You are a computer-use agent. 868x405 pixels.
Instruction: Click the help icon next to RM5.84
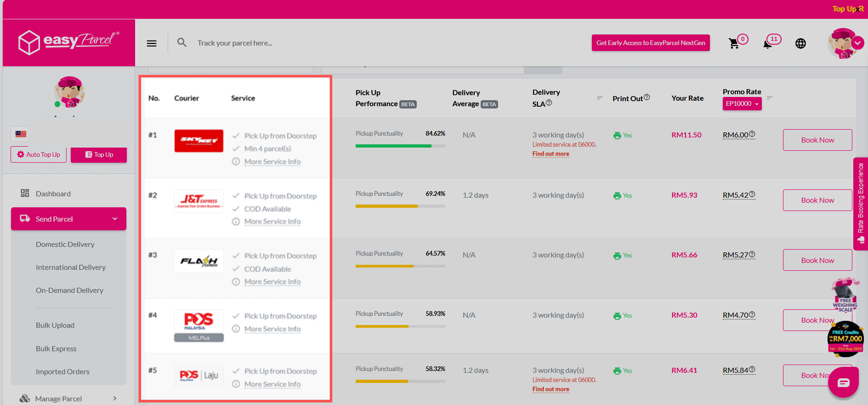point(752,370)
